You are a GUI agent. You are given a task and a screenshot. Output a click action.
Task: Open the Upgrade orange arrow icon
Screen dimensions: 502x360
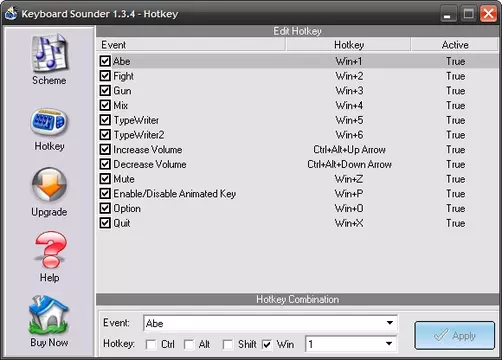[x=49, y=184]
